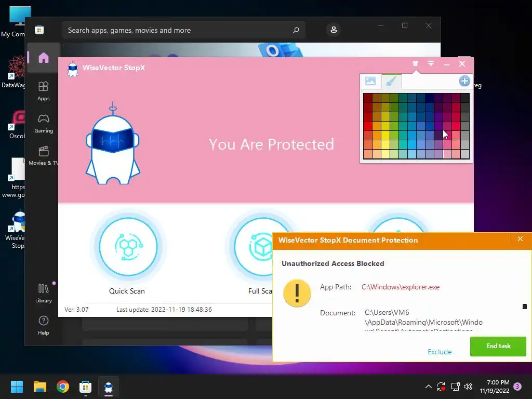The height and width of the screenshot is (399, 532).
Task: Open the clock showing 7:00 PM
Action: coord(495,387)
